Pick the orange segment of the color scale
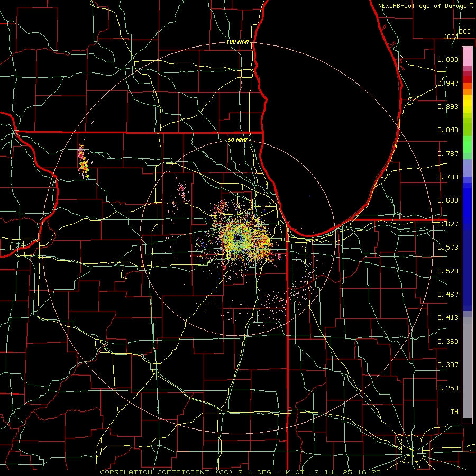The height and width of the screenshot is (476, 476). (467, 91)
